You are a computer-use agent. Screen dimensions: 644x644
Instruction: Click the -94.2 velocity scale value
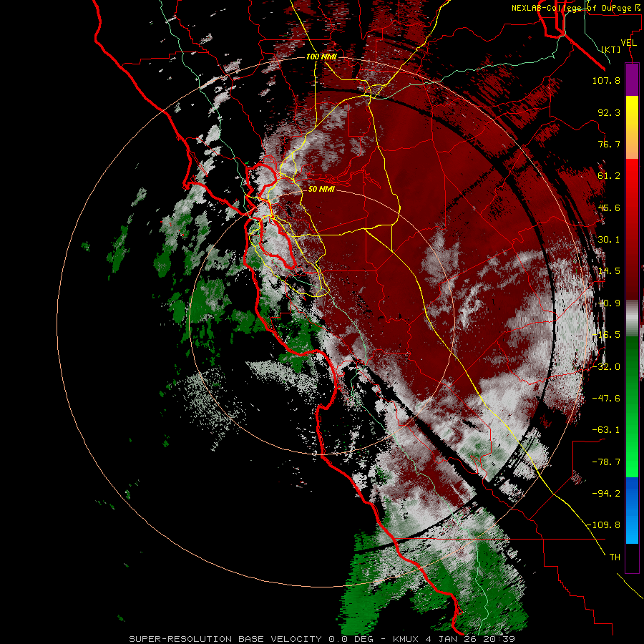click(x=606, y=494)
